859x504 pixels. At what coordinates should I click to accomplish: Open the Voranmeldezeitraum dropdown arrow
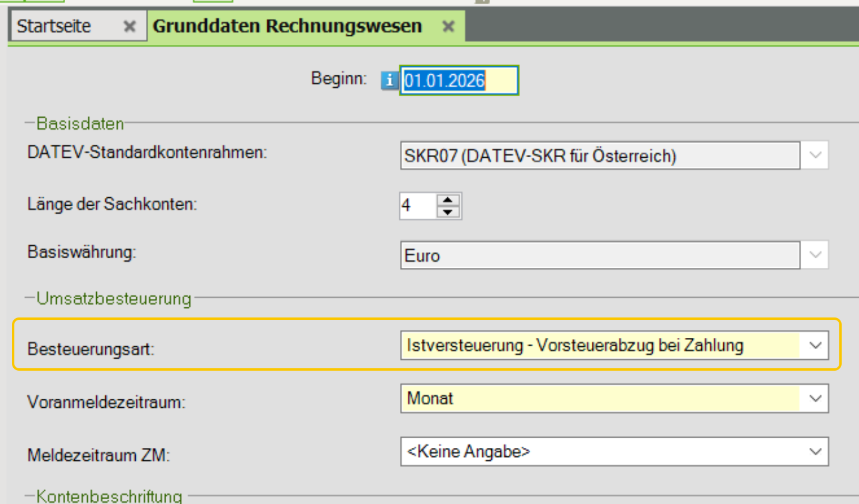pos(815,399)
